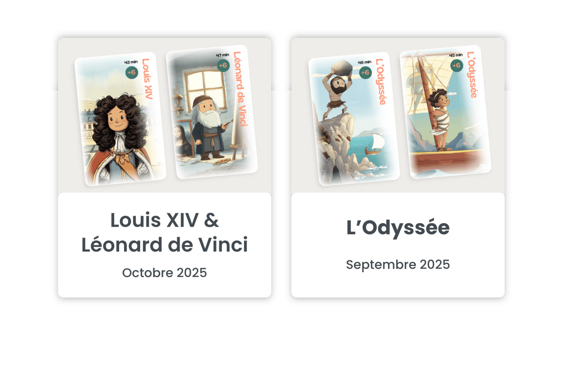The width and height of the screenshot is (563, 392).
Task: Open the Cyclops throwing rock card
Action: [354, 119]
